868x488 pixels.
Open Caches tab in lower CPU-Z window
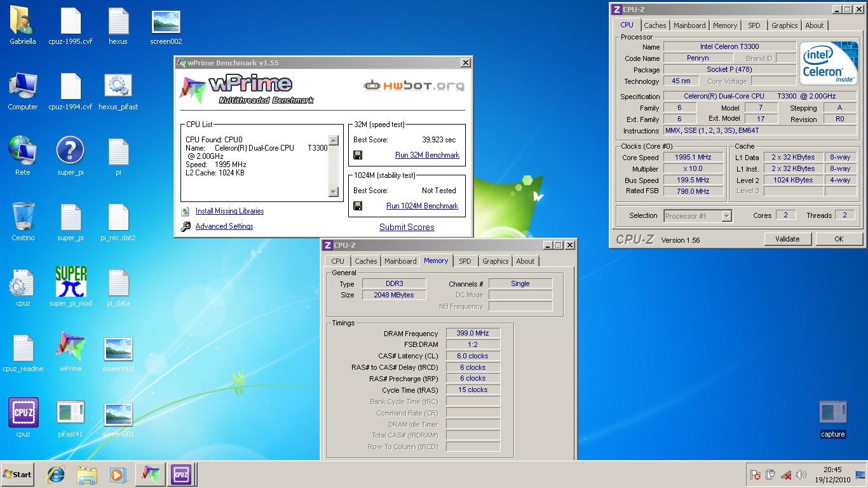pyautogui.click(x=366, y=261)
